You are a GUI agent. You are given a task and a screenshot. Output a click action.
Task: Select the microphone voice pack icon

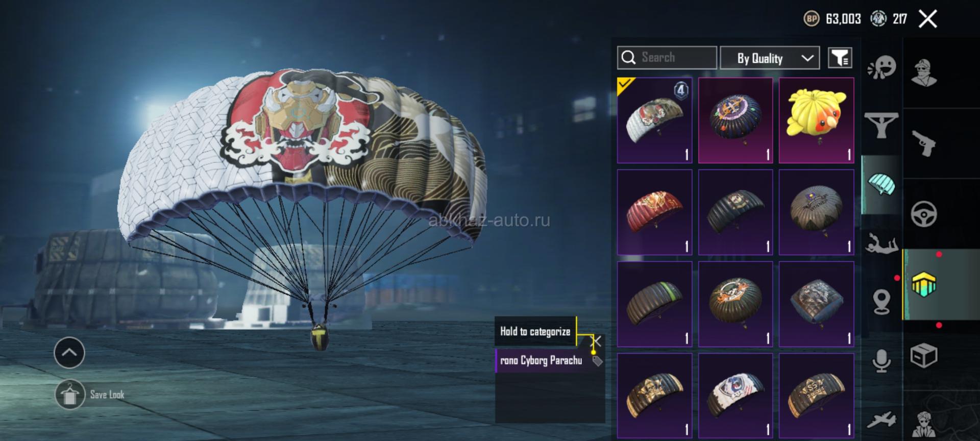click(881, 361)
